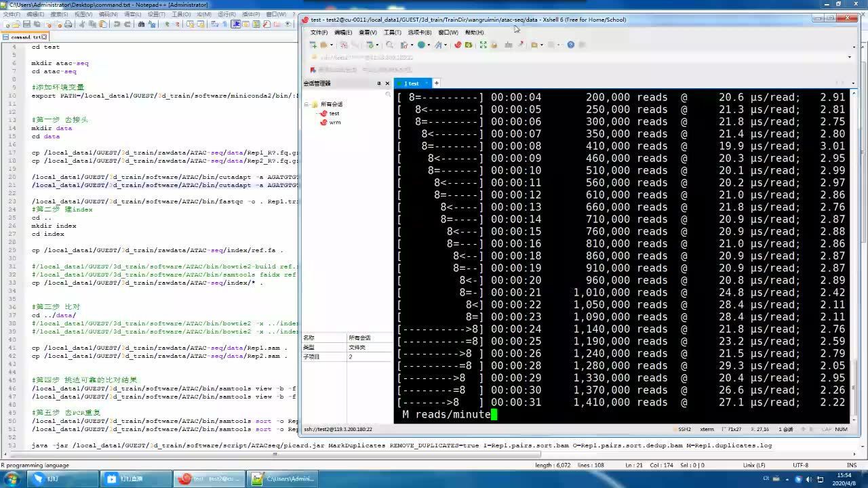Click the Xshell fullscreen toolbar icon
This screenshot has height=488, width=868.
(483, 45)
